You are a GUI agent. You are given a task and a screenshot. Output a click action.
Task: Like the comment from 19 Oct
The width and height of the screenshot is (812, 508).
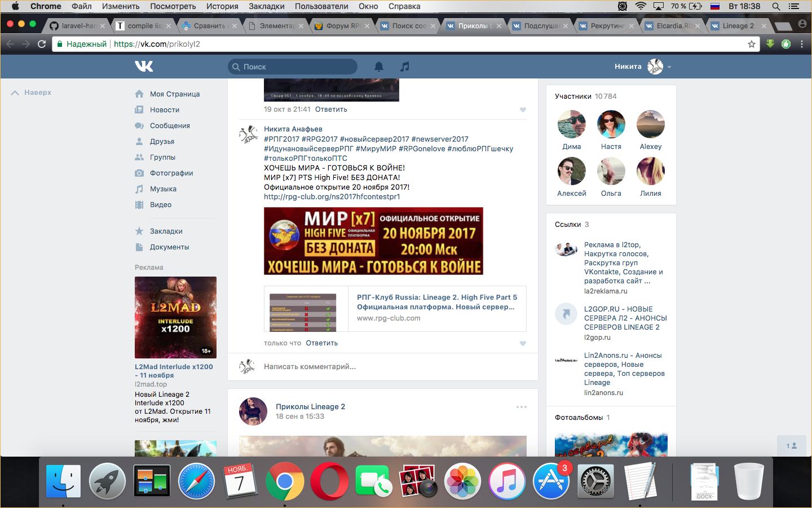[523, 110]
